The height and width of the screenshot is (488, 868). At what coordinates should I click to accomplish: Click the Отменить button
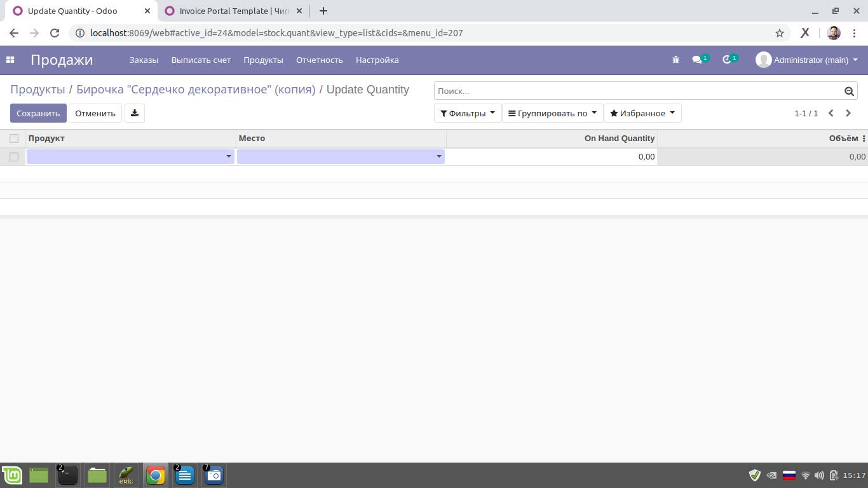point(95,113)
